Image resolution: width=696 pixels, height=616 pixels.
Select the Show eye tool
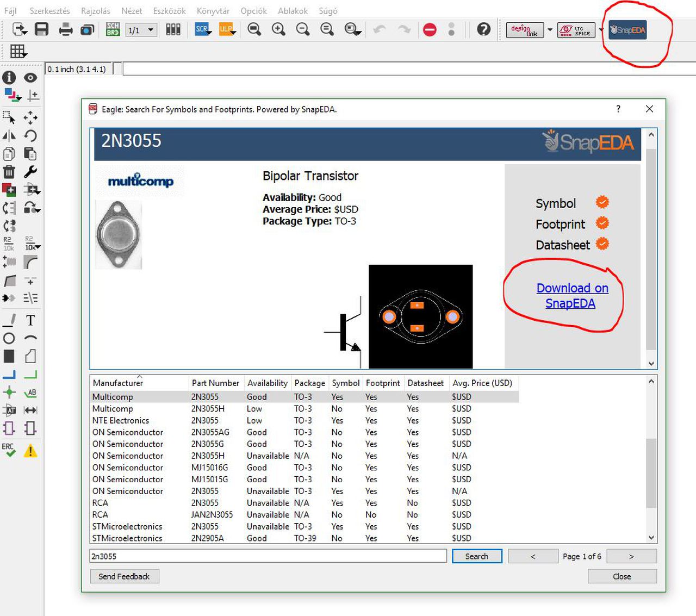pyautogui.click(x=30, y=78)
